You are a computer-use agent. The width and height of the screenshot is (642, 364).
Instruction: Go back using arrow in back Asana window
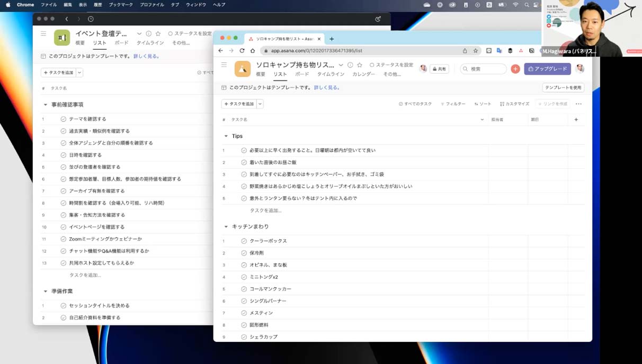click(66, 19)
